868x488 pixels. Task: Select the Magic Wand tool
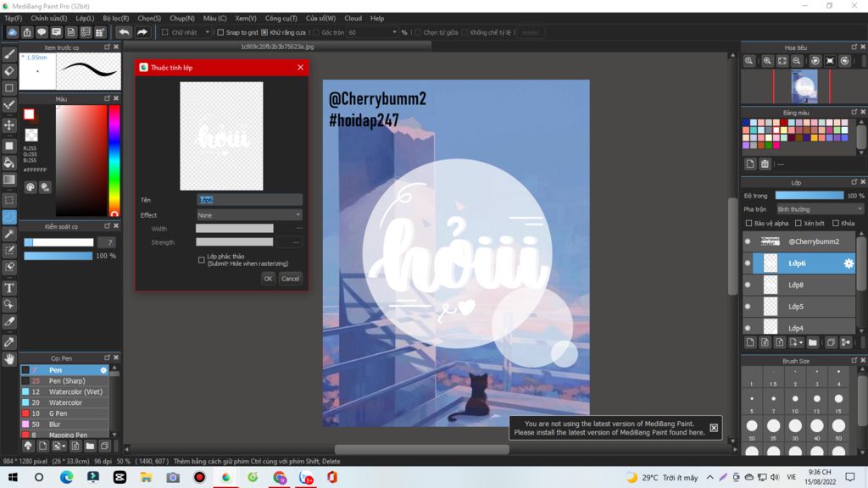(9, 234)
